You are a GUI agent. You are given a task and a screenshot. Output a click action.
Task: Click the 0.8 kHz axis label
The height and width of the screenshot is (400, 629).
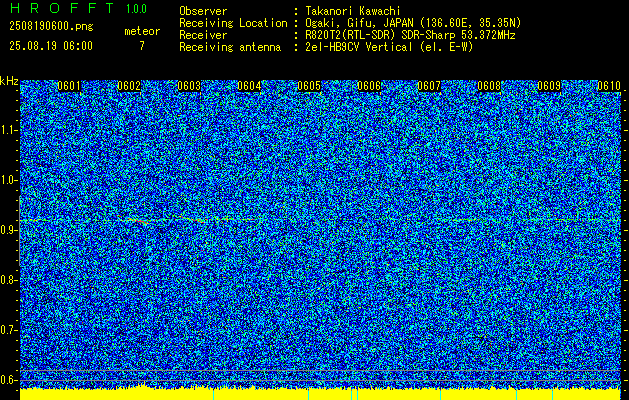8,280
